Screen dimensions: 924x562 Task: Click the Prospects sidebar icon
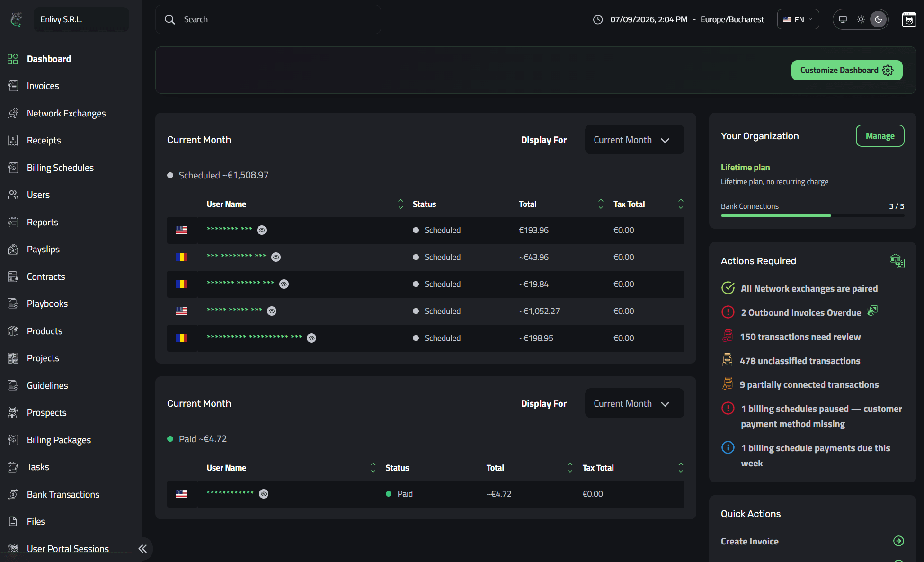(x=13, y=412)
